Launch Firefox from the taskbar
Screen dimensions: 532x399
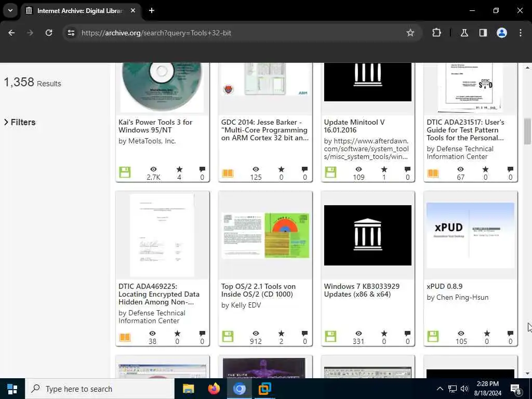(214, 389)
